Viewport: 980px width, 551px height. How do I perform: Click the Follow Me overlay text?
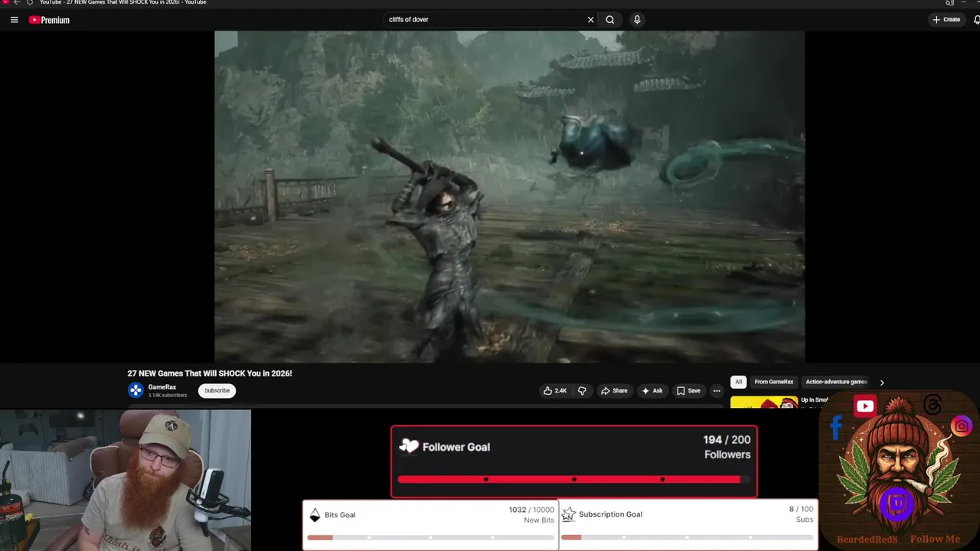coord(935,539)
